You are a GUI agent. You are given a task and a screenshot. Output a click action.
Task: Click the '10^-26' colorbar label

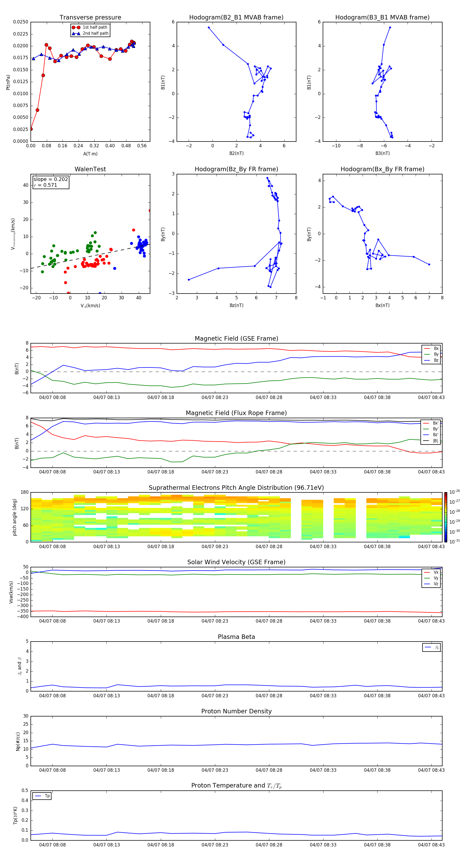(x=455, y=492)
